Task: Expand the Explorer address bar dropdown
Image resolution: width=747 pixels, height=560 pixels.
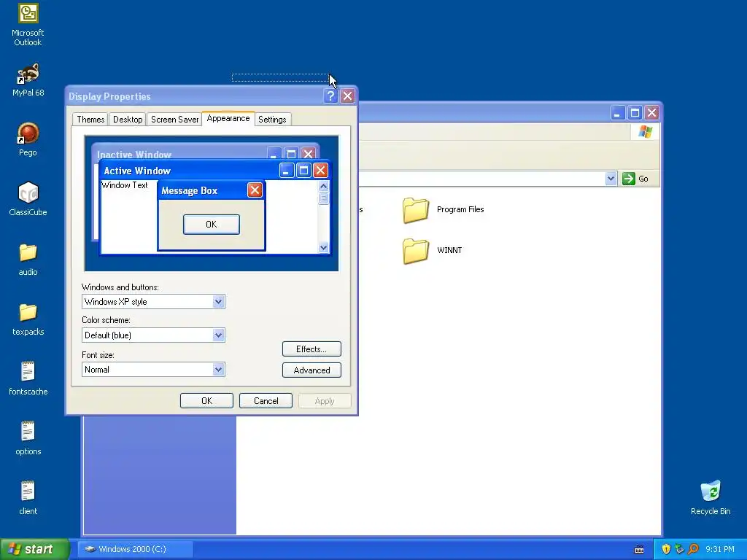Action: (611, 179)
